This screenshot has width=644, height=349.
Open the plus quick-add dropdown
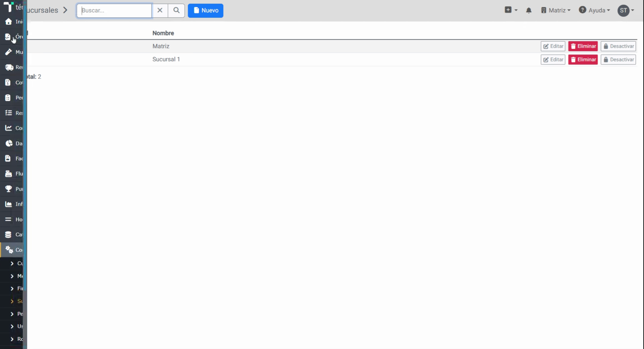(x=511, y=10)
